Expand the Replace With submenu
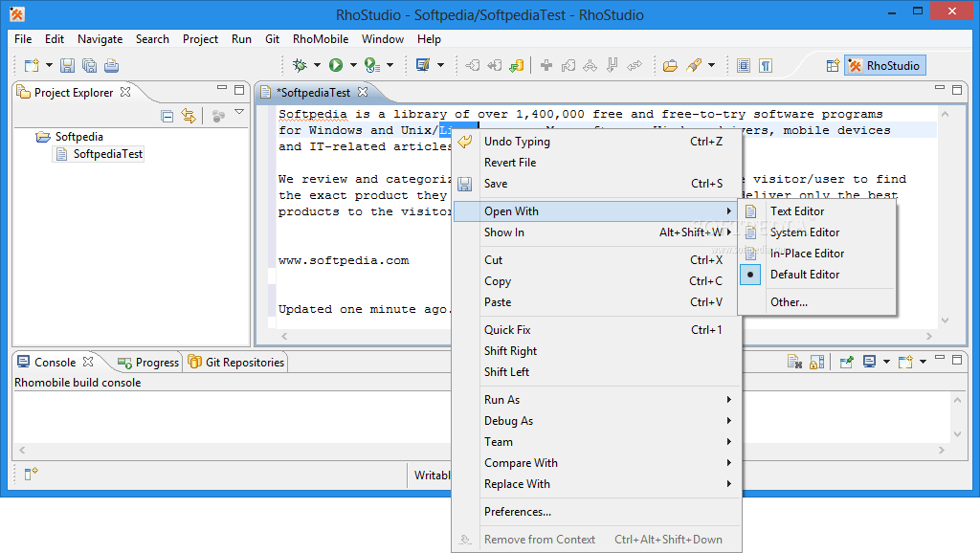980x553 pixels. 597,484
